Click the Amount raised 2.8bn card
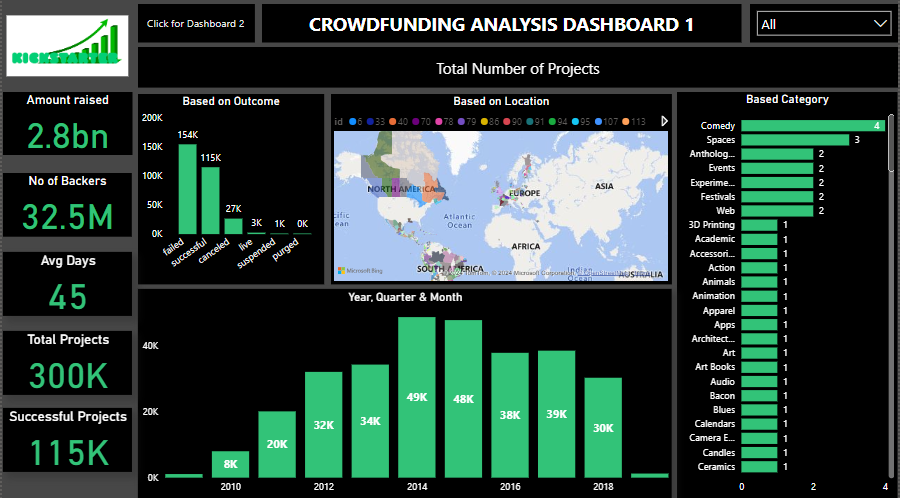The height and width of the screenshot is (498, 900). (67, 122)
